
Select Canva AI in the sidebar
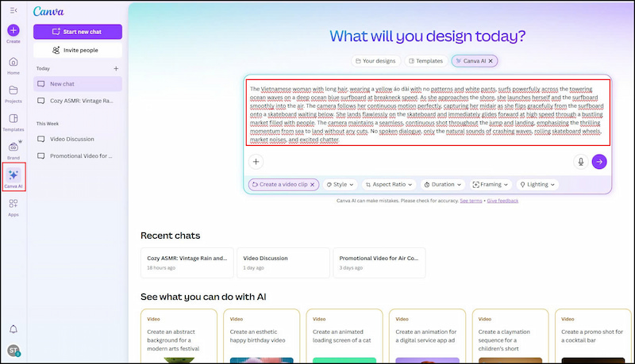13,178
